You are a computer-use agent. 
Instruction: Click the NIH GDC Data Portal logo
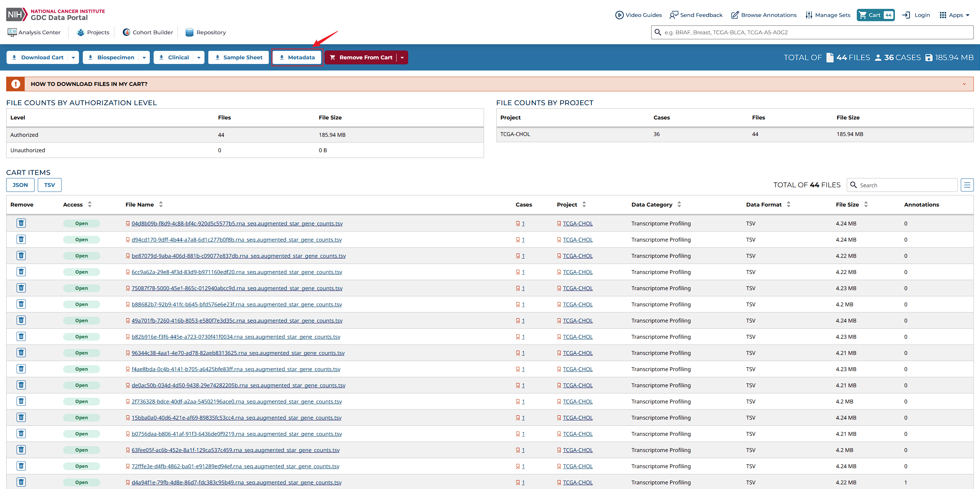coord(55,15)
